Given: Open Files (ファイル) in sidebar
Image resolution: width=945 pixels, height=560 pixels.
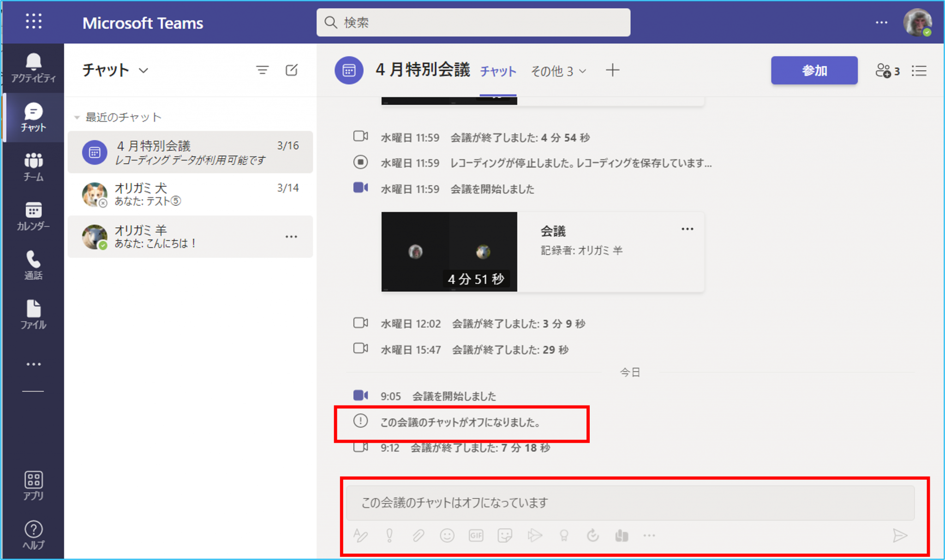Looking at the screenshot, I should [33, 315].
